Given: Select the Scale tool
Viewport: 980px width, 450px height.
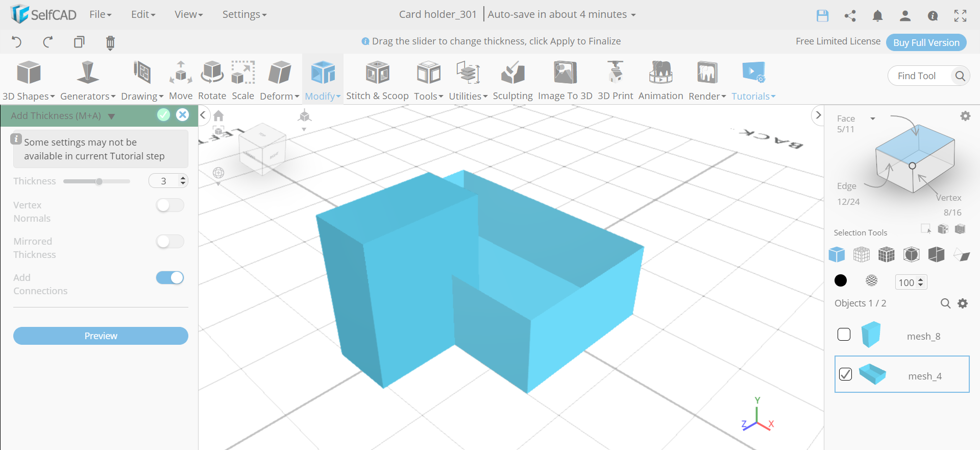Looking at the screenshot, I should 243,80.
